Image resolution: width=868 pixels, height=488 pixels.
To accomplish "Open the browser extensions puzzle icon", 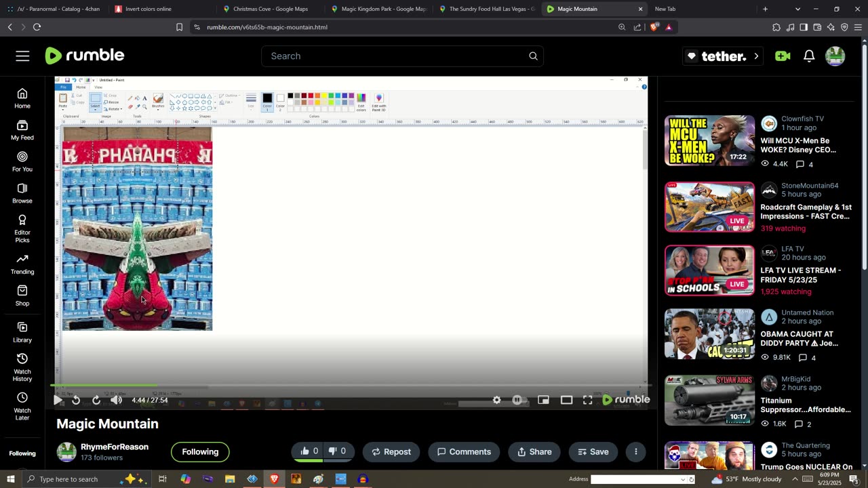I will [776, 27].
